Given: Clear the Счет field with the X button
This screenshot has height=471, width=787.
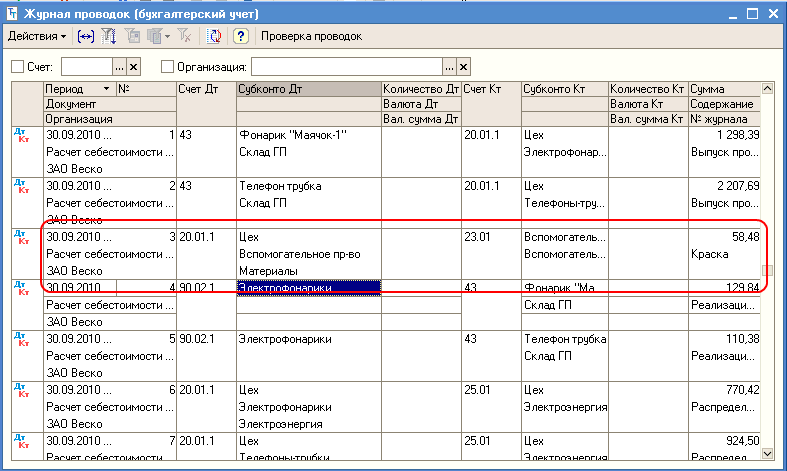Looking at the screenshot, I should pyautogui.click(x=134, y=67).
